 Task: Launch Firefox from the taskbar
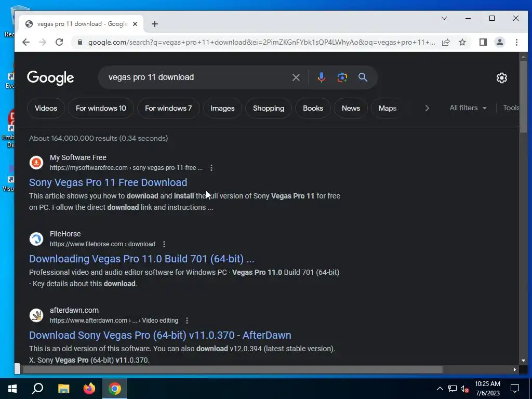[89, 389]
